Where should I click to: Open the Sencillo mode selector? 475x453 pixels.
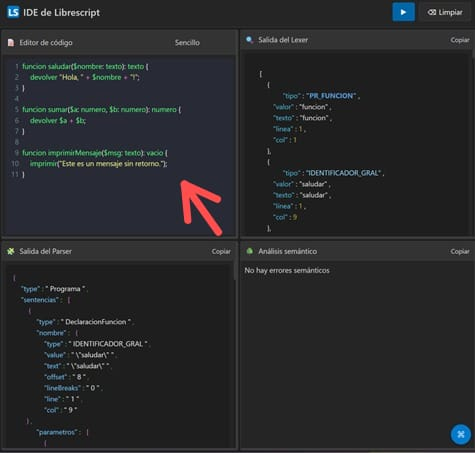tap(187, 43)
